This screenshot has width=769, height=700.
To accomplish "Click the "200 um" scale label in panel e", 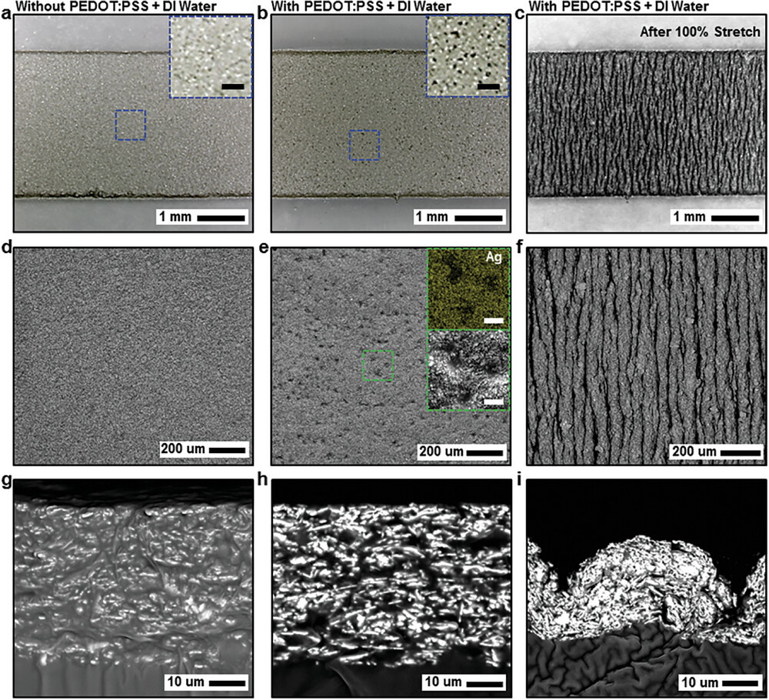I will tap(441, 452).
